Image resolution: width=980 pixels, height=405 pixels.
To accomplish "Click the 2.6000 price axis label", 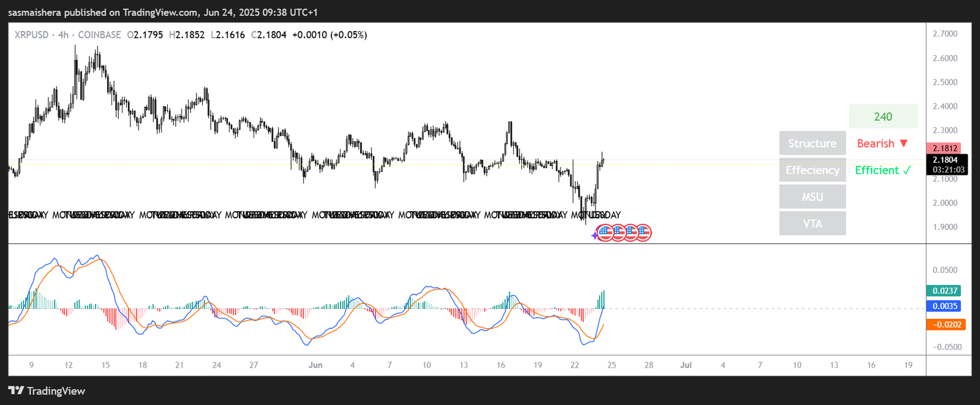I will pyautogui.click(x=945, y=58).
